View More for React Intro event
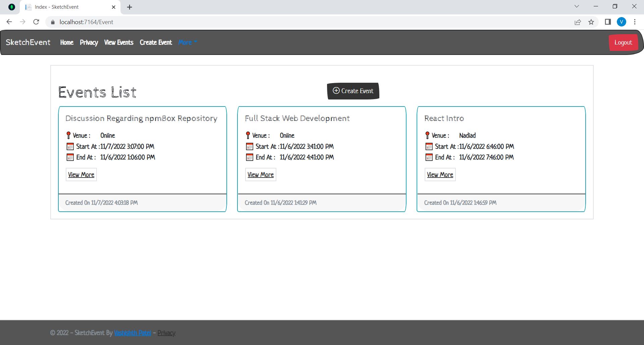Screen dimensions: 644x345 coord(440,175)
